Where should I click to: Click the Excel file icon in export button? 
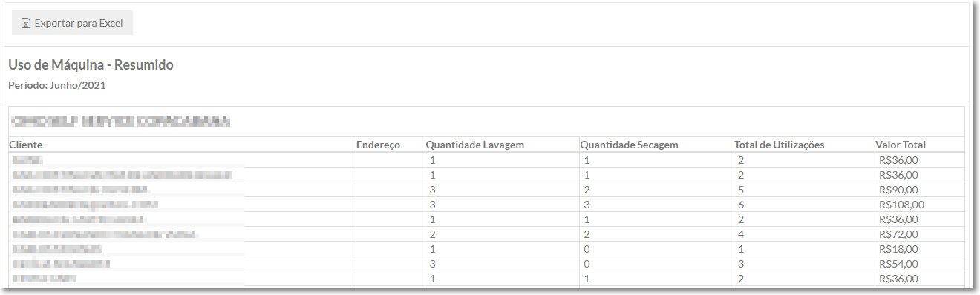[26, 23]
